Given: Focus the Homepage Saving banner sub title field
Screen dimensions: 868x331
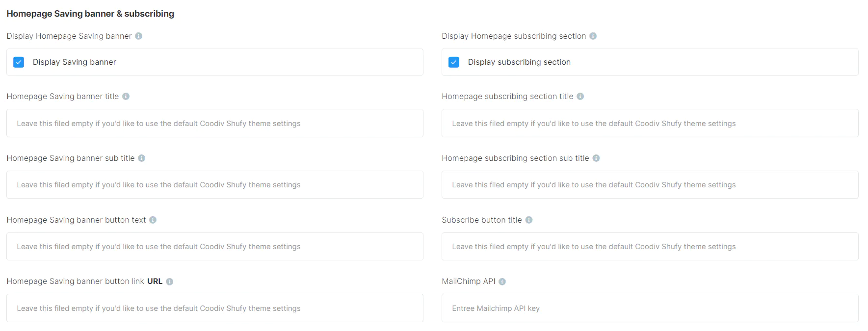Looking at the screenshot, I should click(214, 185).
